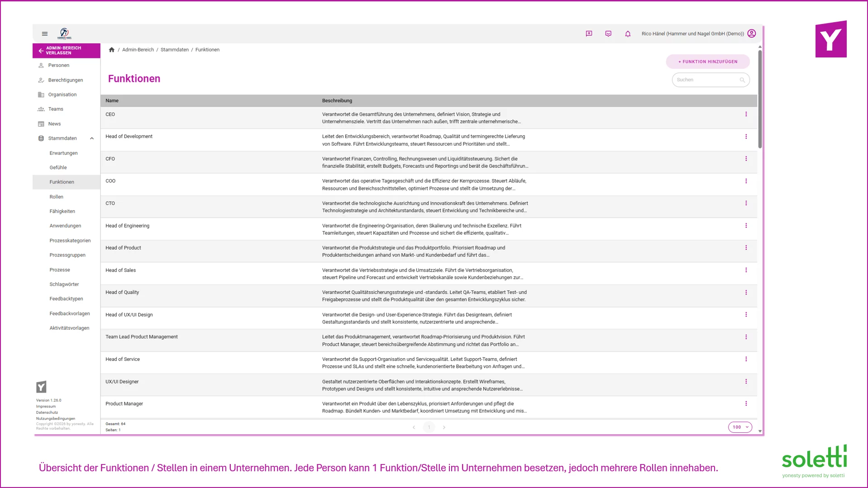Open Fähigkeiten under Stammdaten

[67, 211]
